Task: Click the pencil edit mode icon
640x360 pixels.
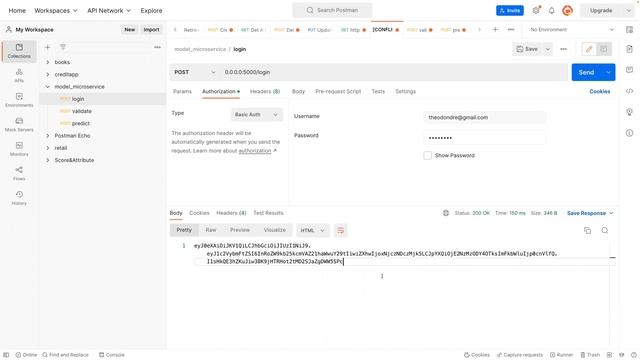Action: (x=589, y=49)
